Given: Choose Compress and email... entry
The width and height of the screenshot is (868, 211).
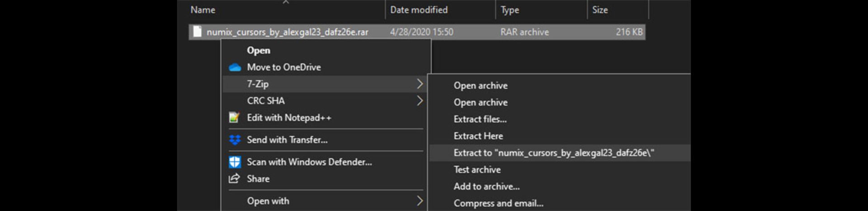Looking at the screenshot, I should (498, 203).
